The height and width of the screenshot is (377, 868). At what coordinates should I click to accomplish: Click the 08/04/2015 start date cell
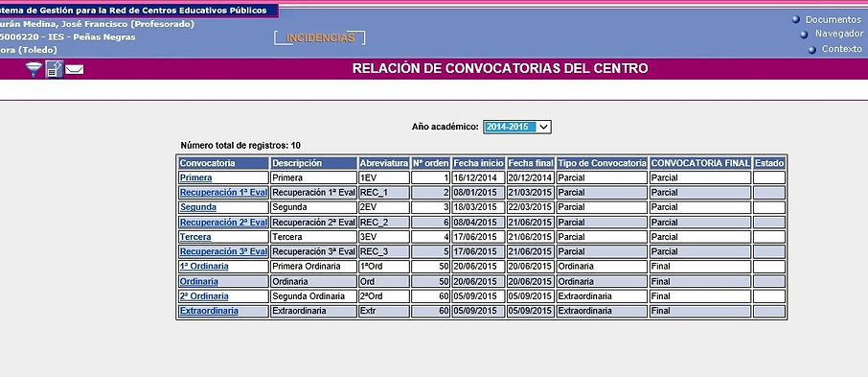[x=479, y=223]
